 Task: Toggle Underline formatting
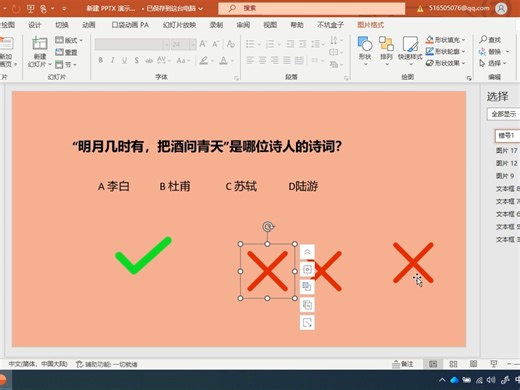(x=124, y=60)
